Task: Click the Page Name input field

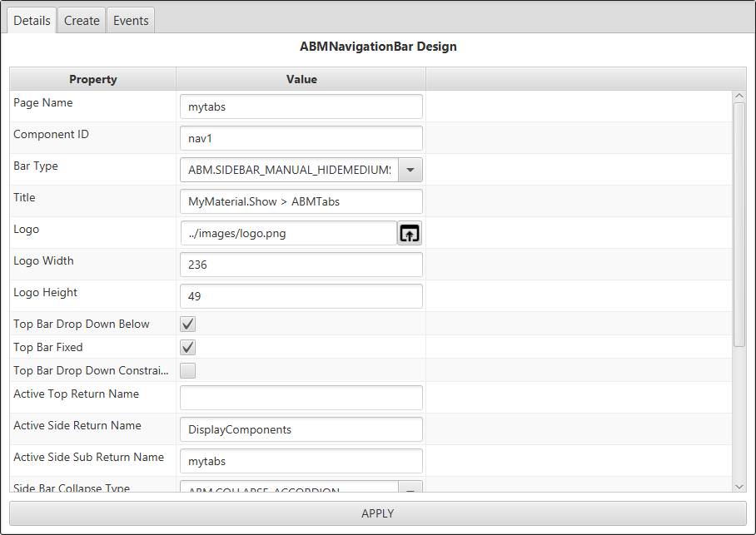Action: coord(301,107)
